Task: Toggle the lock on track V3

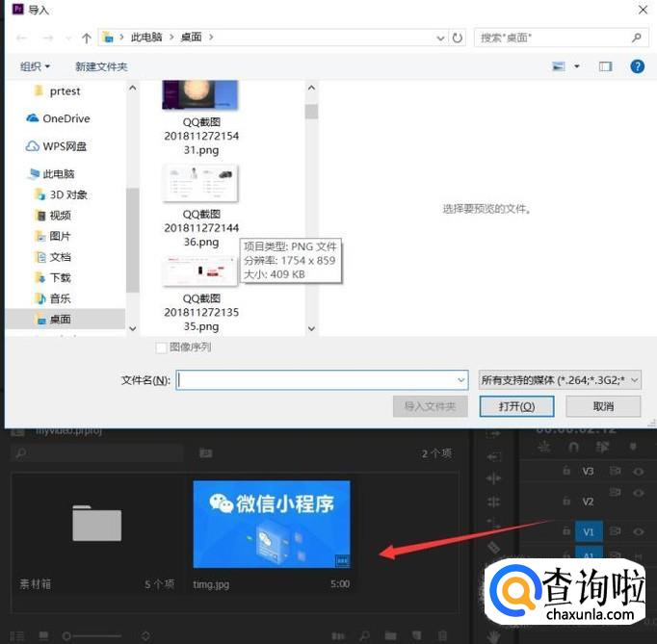Action: [566, 471]
